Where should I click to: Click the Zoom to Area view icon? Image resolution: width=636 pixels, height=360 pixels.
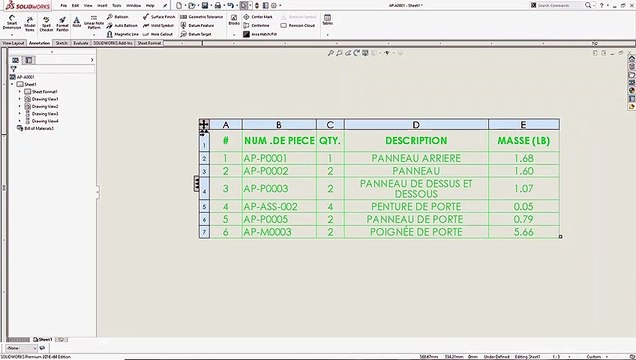[x=339, y=53]
